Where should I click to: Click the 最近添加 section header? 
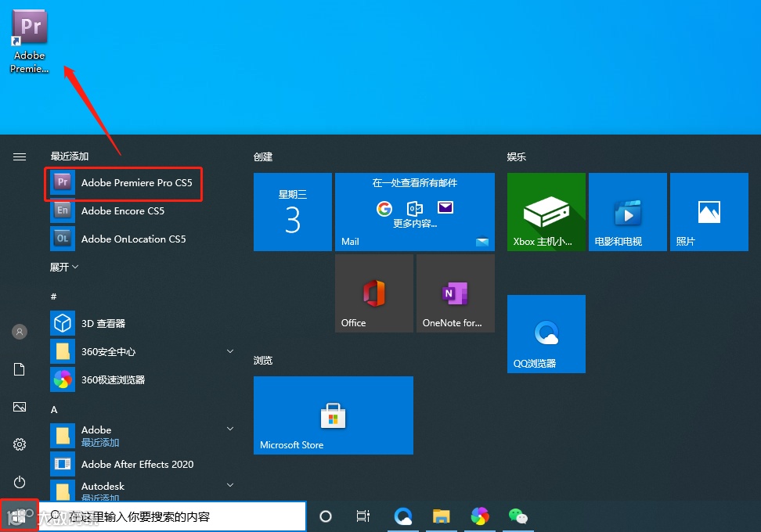pos(70,156)
